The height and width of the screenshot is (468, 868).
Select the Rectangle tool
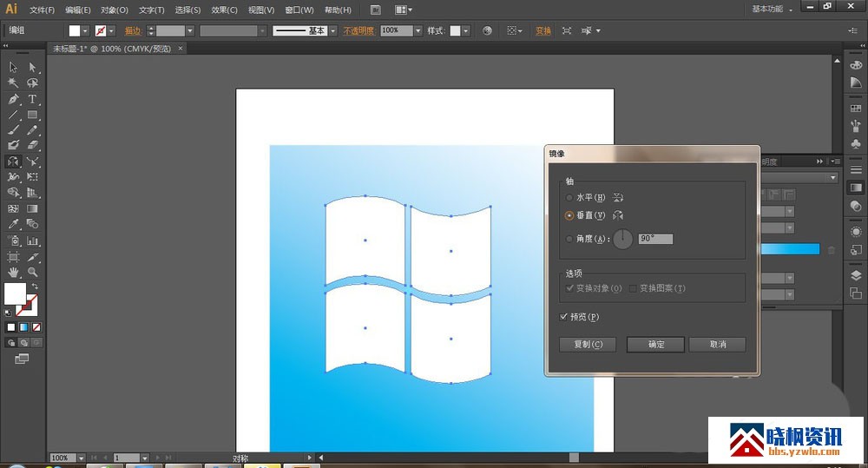point(33,115)
